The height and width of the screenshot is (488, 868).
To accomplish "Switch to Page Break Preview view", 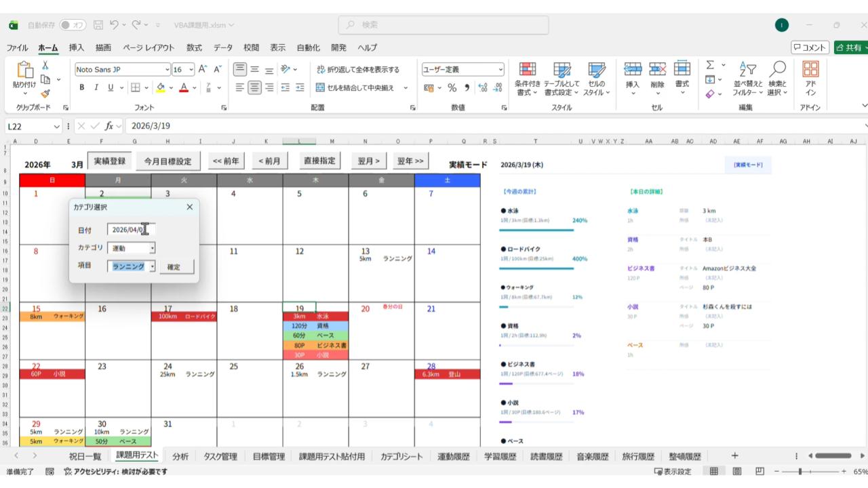I will [759, 472].
